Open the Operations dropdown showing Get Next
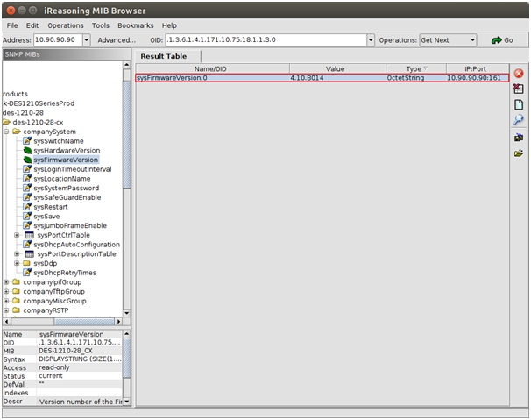The height and width of the screenshot is (420, 531). [471, 40]
